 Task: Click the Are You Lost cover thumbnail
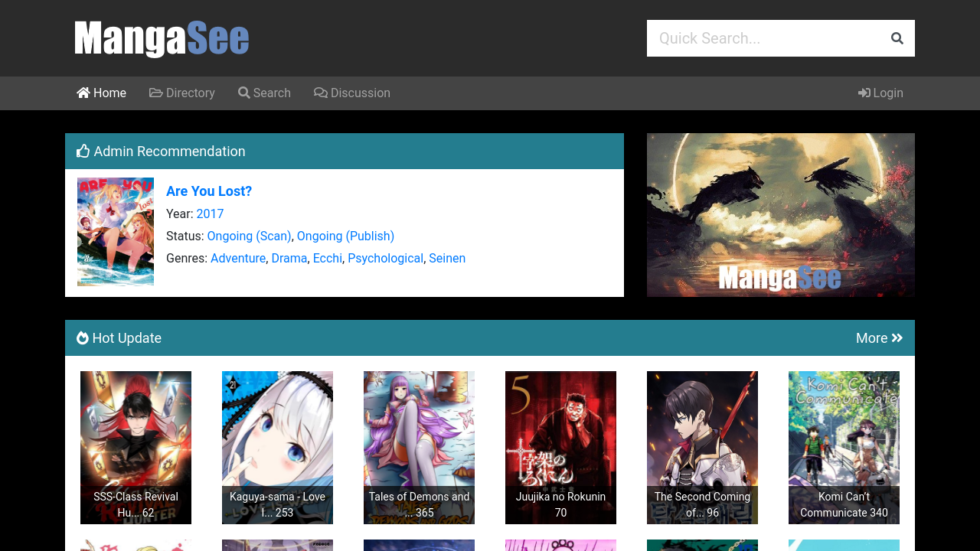tap(116, 232)
